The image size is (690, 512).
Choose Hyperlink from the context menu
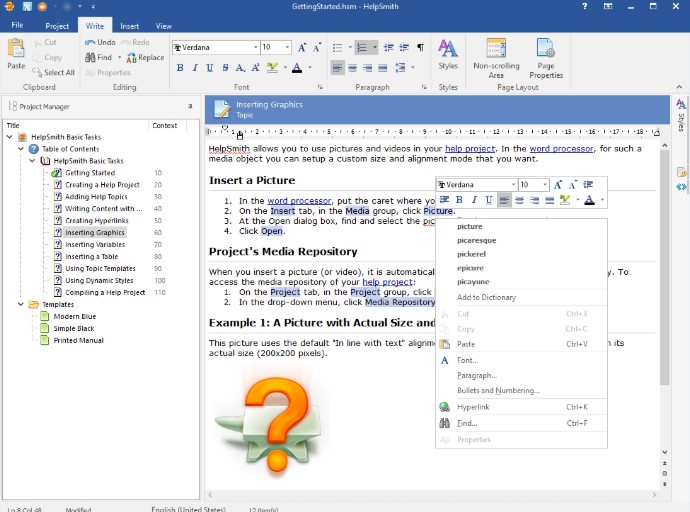[471, 407]
